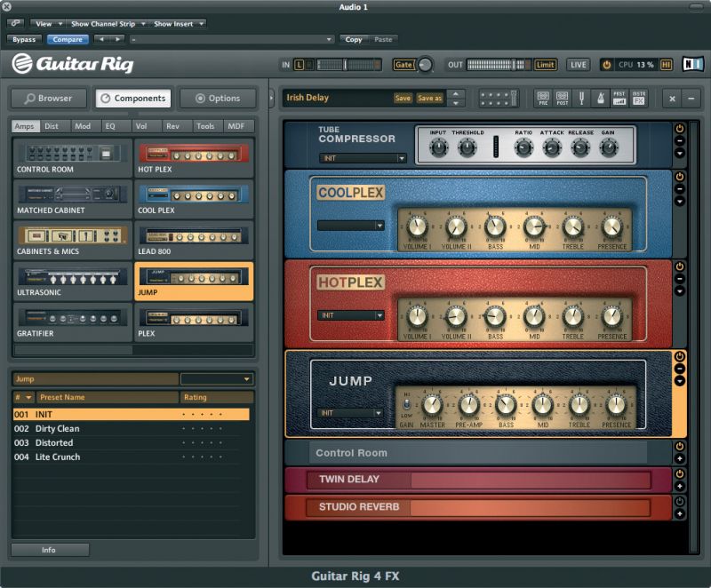The height and width of the screenshot is (588, 711).
Task: Open the View dropdown menu
Action: pyautogui.click(x=48, y=24)
